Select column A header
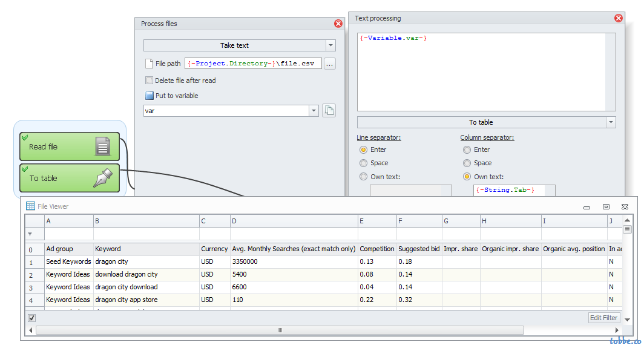 coord(69,221)
